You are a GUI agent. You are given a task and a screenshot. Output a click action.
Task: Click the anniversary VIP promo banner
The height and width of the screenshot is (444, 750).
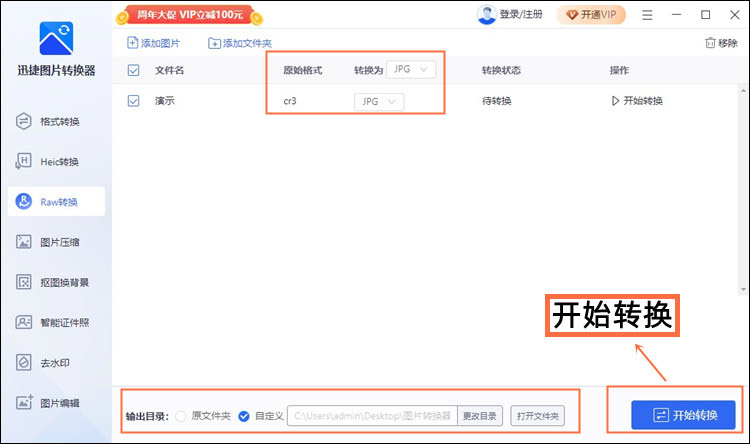189,15
